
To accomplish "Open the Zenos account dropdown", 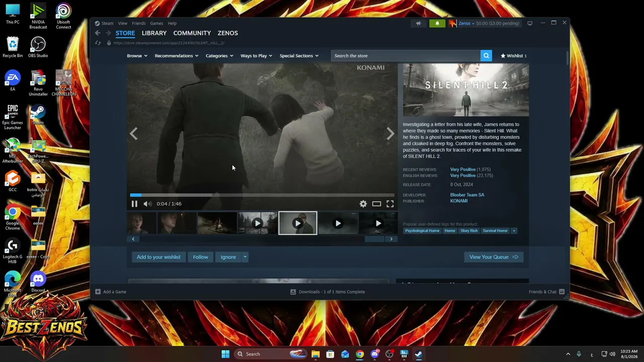I will coord(466,23).
